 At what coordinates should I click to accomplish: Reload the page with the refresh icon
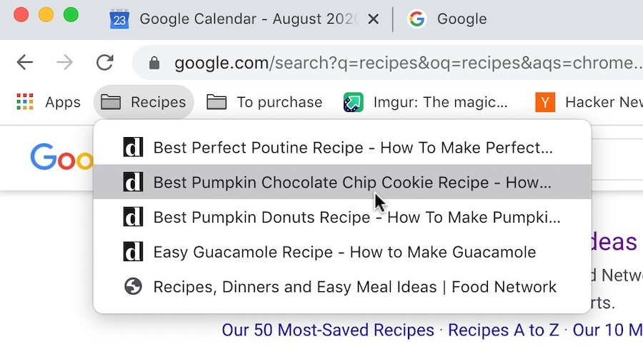tap(104, 63)
